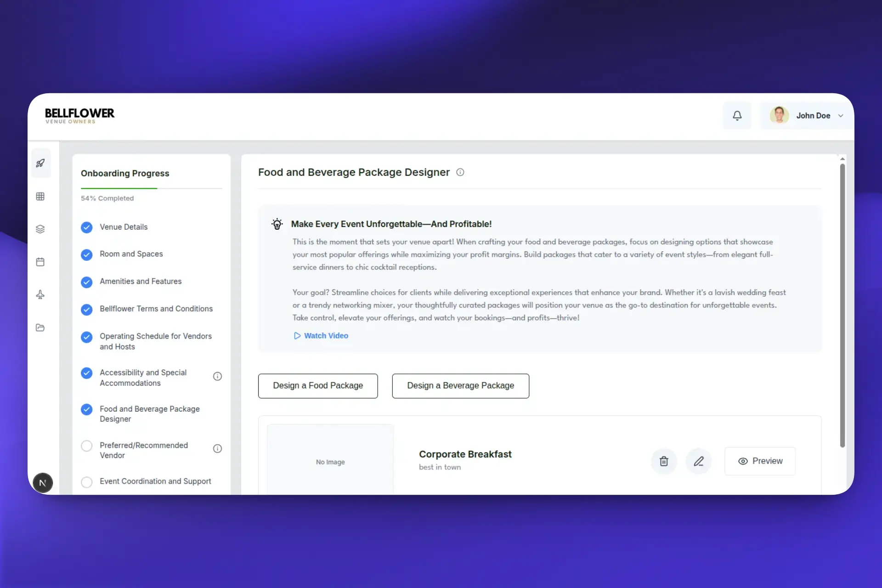882x588 pixels.
Task: Open the calendar sidebar icon
Action: point(40,262)
